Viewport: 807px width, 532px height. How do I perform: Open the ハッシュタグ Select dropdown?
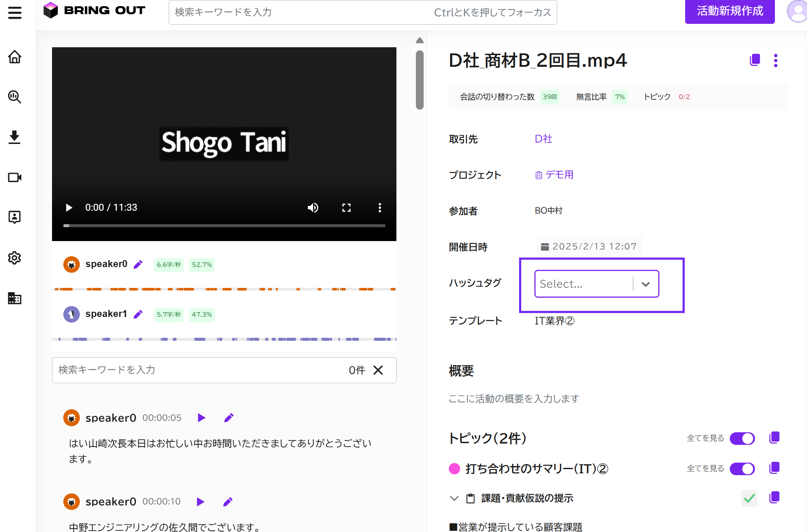click(x=597, y=284)
